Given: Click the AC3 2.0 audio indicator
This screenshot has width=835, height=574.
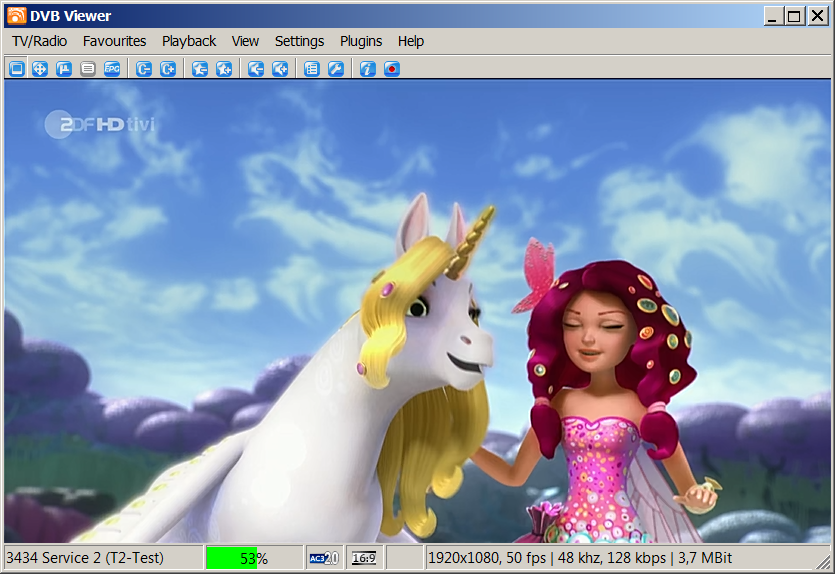Looking at the screenshot, I should coord(324,558).
